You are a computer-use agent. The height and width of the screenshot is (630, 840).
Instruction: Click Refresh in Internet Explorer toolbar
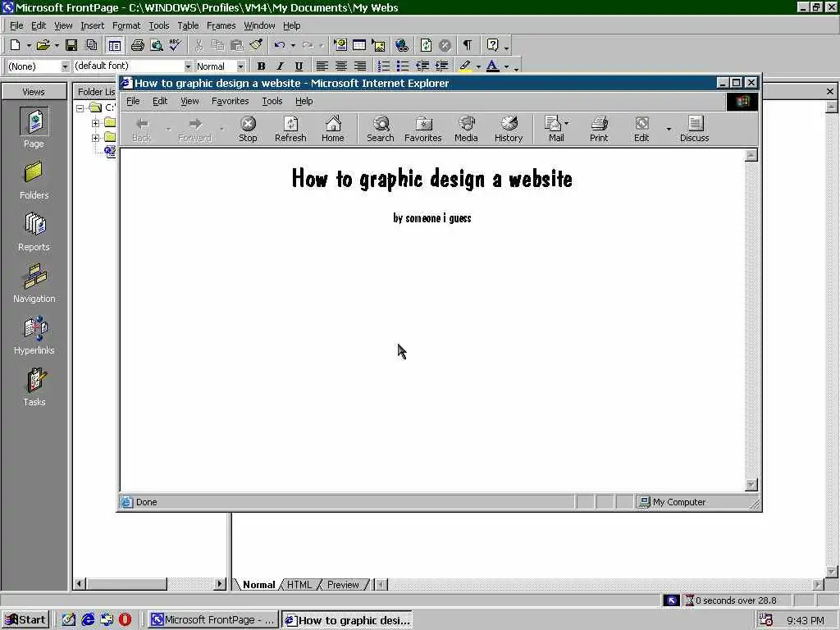pos(290,129)
